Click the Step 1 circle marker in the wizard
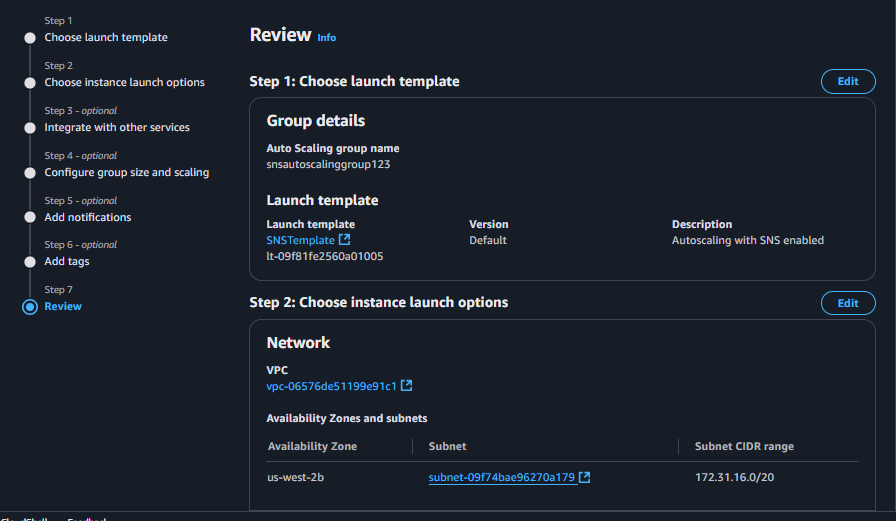This screenshot has width=896, height=521. [x=30, y=38]
